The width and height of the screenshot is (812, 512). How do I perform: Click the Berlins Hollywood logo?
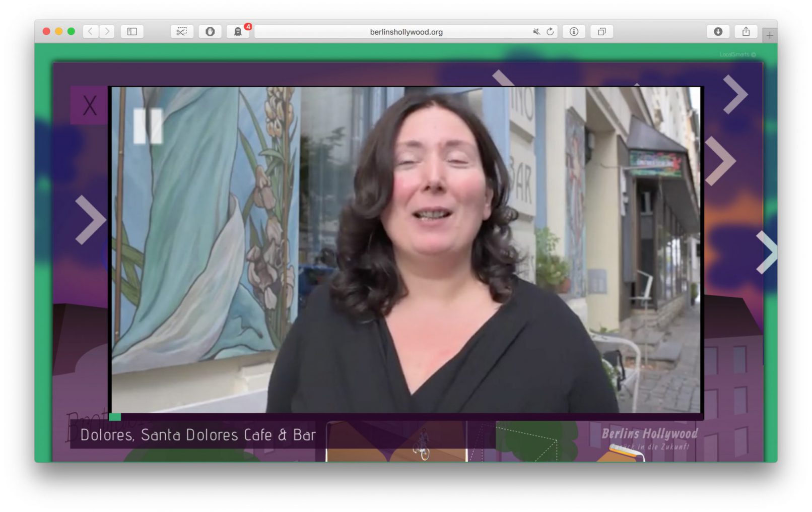pos(649,437)
